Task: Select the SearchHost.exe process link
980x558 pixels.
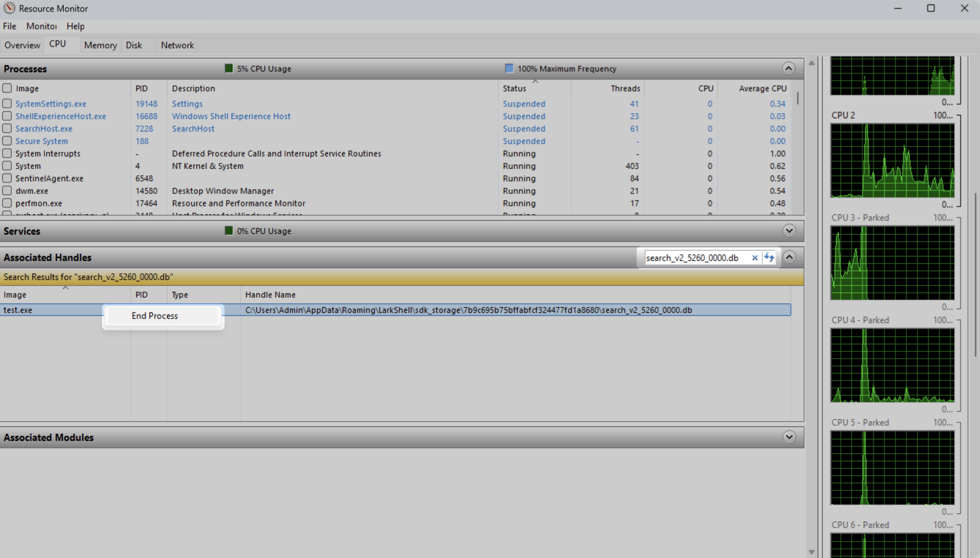Action: coord(44,128)
